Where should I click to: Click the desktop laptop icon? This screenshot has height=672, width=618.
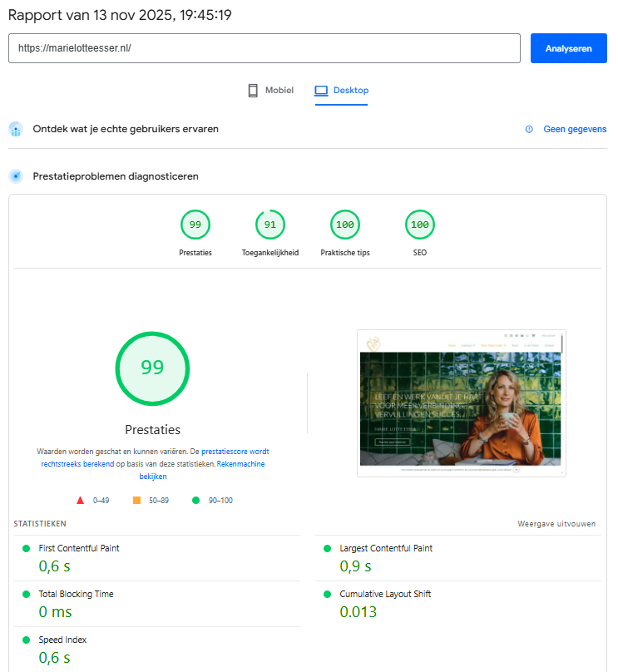click(x=321, y=91)
